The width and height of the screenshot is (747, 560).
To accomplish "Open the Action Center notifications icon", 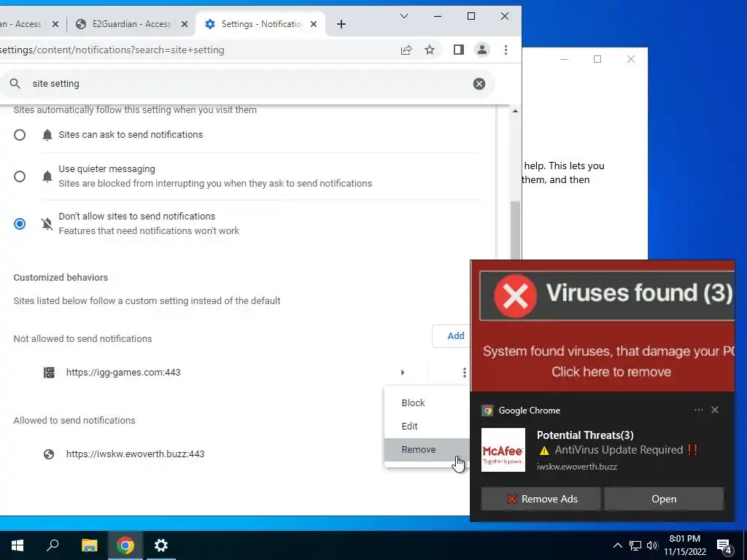I will point(724,545).
